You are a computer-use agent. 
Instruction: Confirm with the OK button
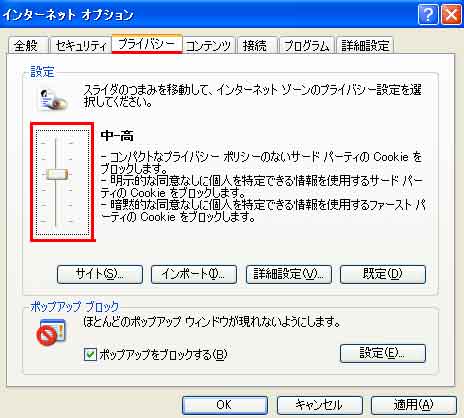tap(225, 405)
